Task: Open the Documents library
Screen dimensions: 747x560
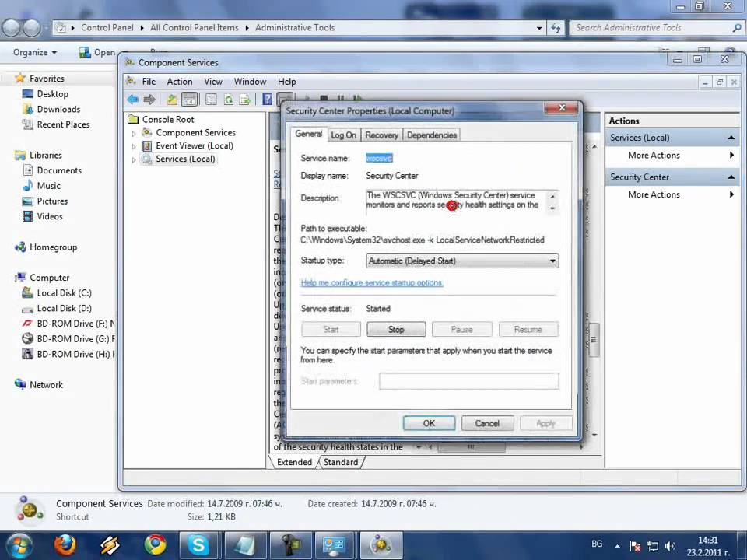Action: [x=53, y=170]
